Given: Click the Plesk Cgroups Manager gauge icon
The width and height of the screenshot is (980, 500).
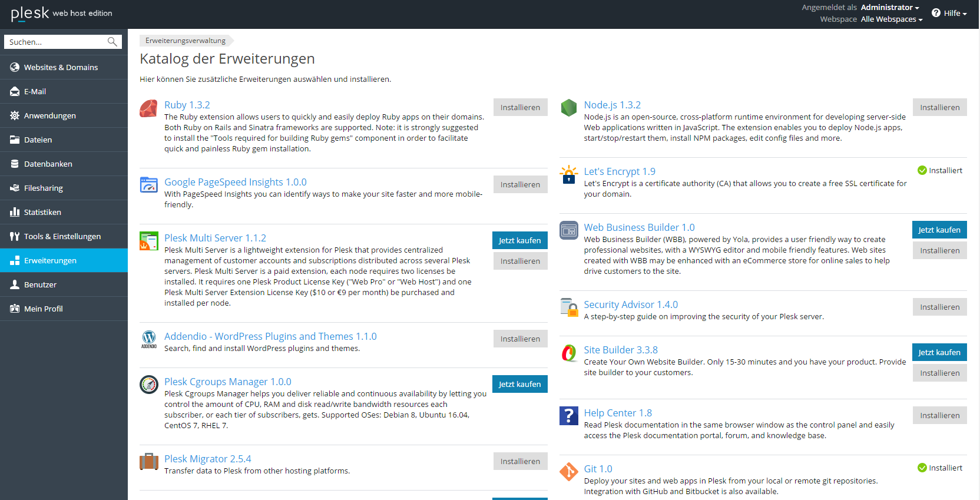Looking at the screenshot, I should point(148,385).
